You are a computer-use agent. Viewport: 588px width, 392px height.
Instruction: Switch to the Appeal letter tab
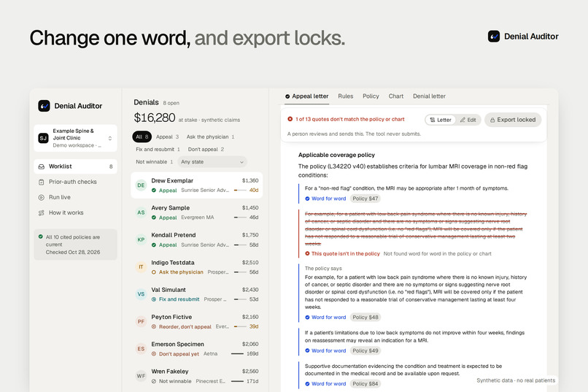[x=306, y=96]
